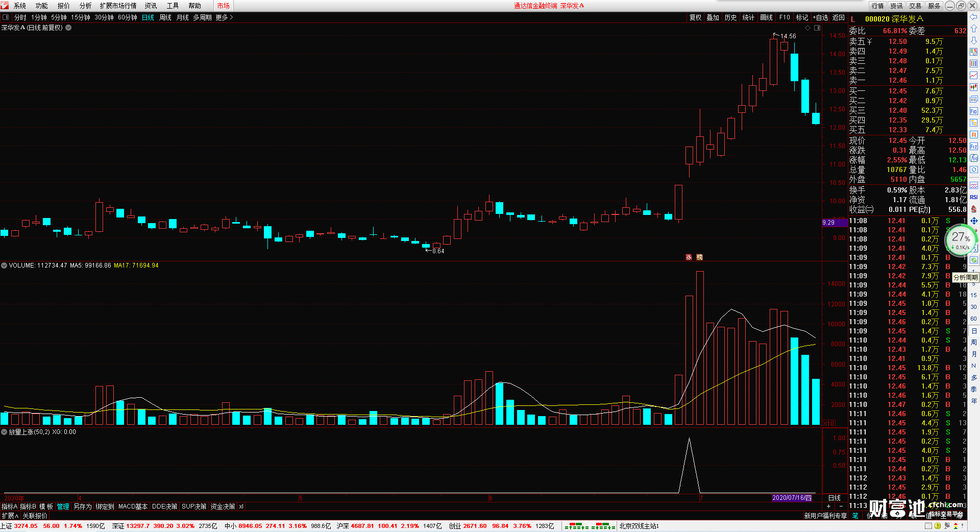This screenshot has width=980, height=532.
Task: Click the 行情 button
Action: 878,6
